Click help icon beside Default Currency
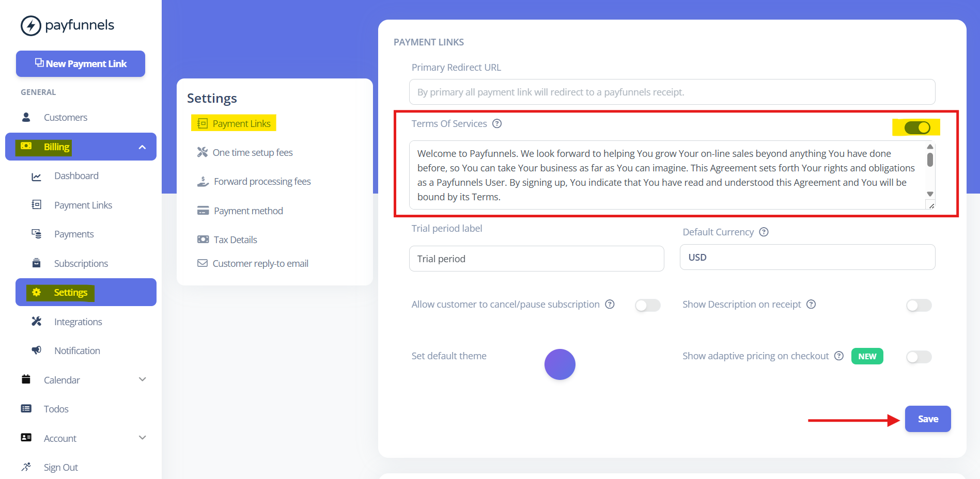This screenshot has height=479, width=980. pyautogui.click(x=764, y=232)
